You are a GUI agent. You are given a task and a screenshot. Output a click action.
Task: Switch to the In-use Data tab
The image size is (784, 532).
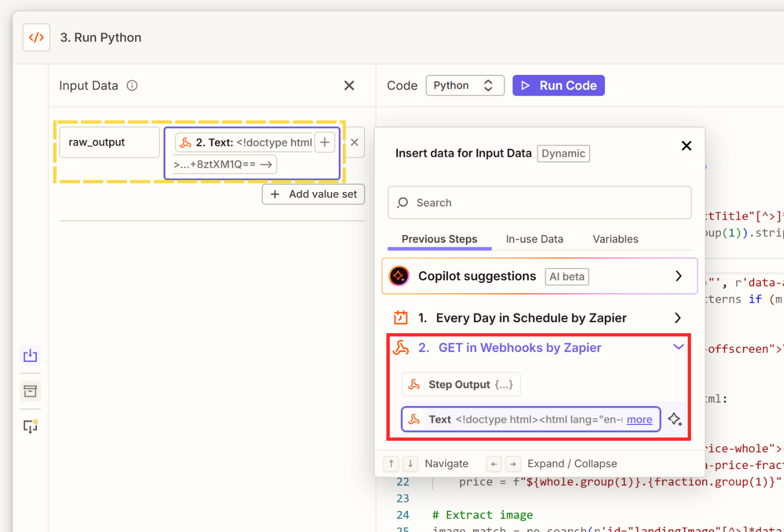tap(534, 239)
